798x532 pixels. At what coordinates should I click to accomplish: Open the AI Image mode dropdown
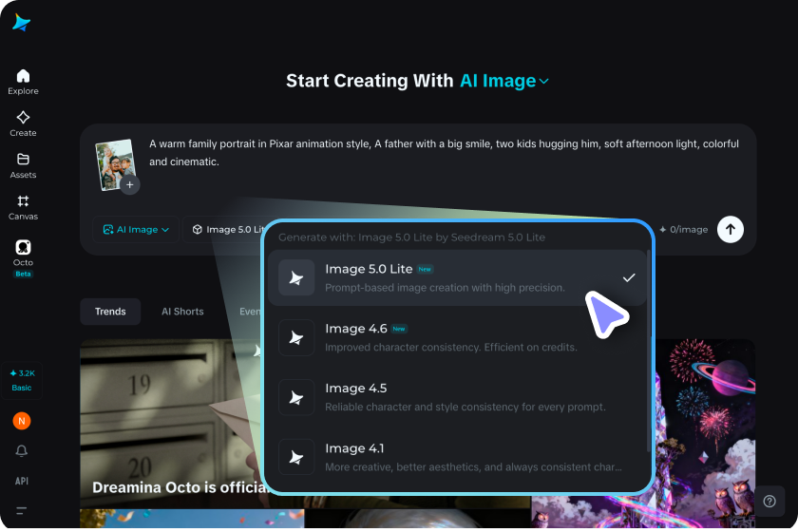135,230
